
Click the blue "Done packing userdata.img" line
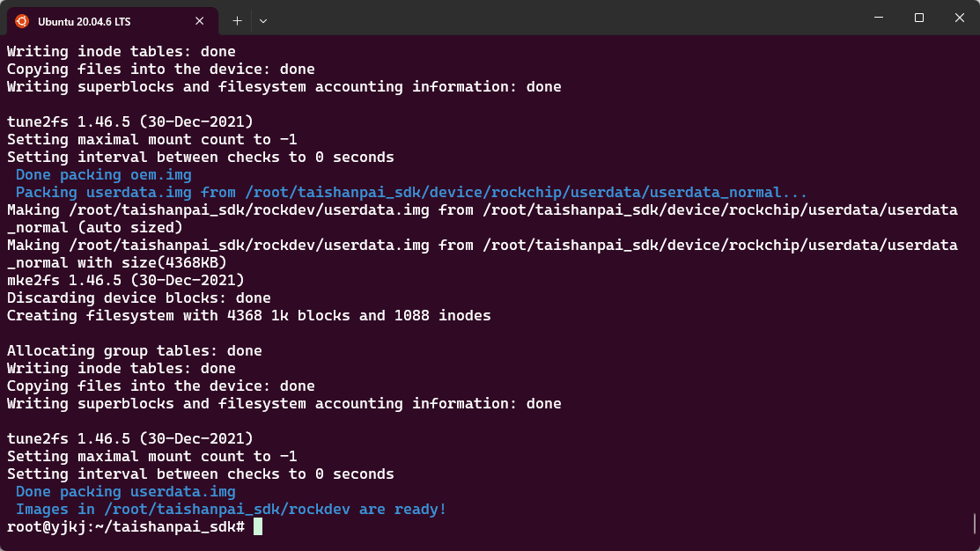click(x=126, y=492)
